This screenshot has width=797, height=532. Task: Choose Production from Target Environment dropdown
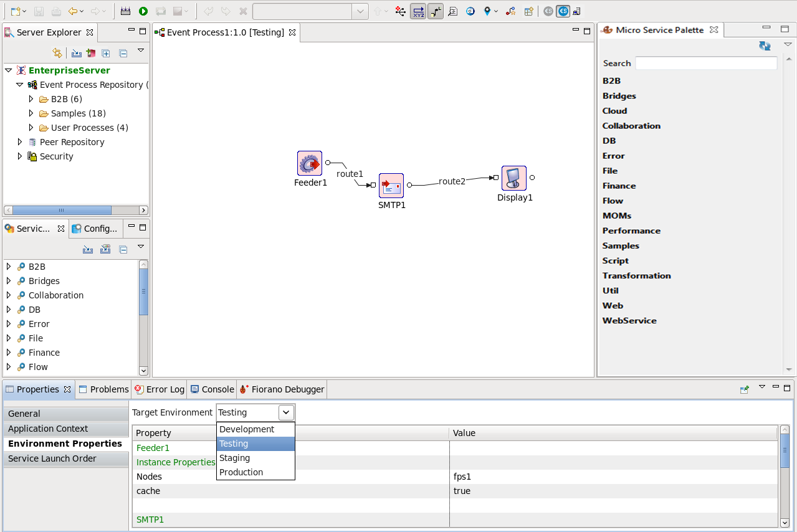241,472
